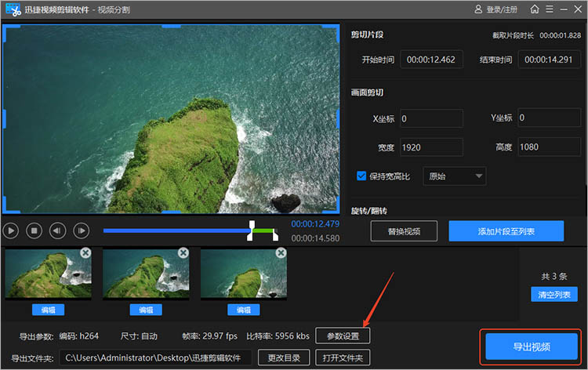Select the second clip thumbnail
The image size is (588, 370).
(x=146, y=274)
